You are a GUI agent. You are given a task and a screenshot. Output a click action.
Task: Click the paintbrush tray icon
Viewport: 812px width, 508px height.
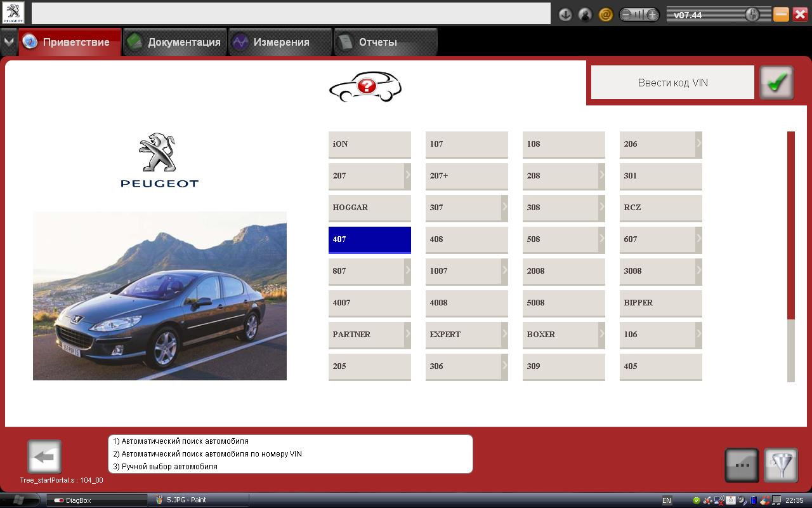[x=765, y=500]
